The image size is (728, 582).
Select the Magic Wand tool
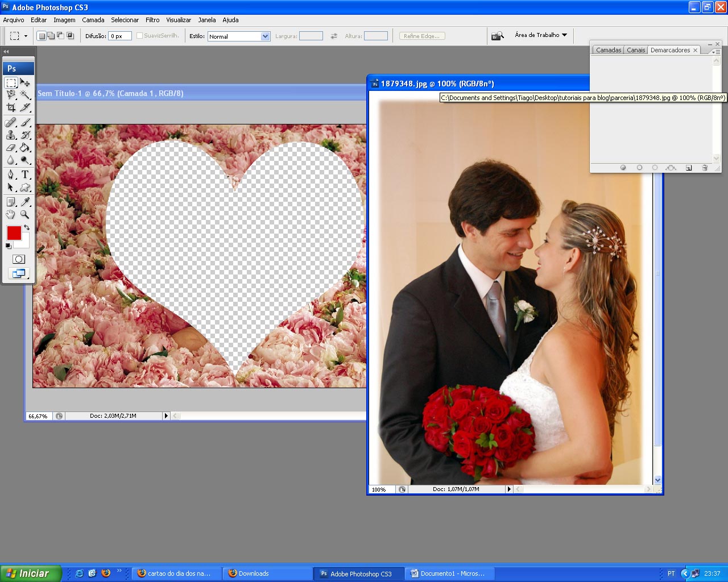click(x=25, y=95)
